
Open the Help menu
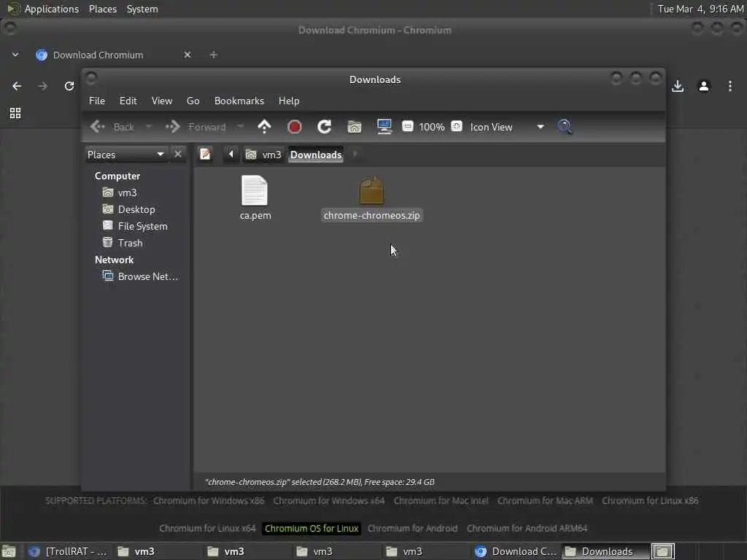coord(289,101)
